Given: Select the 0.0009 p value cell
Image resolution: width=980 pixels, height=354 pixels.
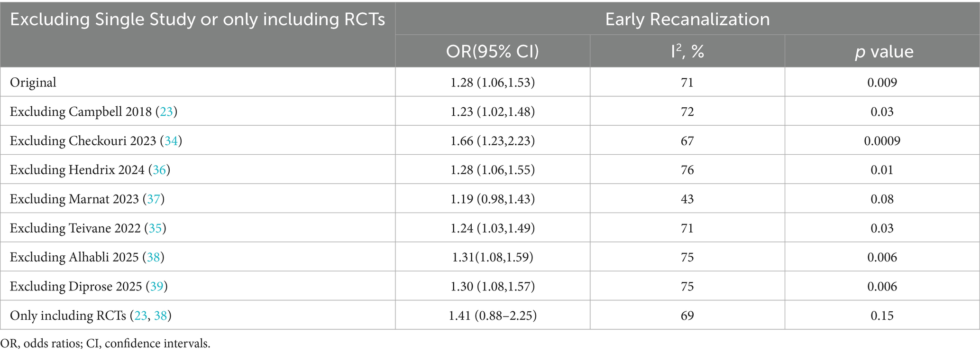Looking at the screenshot, I should click(x=882, y=141).
